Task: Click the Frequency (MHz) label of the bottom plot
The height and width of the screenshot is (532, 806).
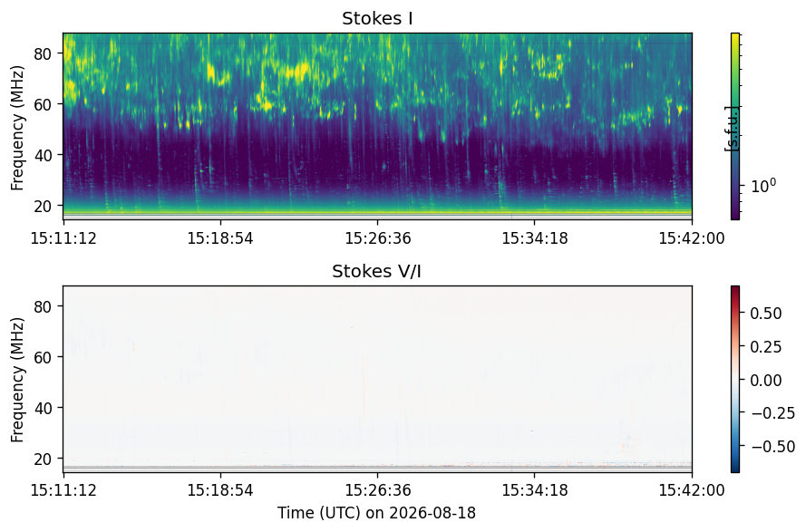Action: 17,380
